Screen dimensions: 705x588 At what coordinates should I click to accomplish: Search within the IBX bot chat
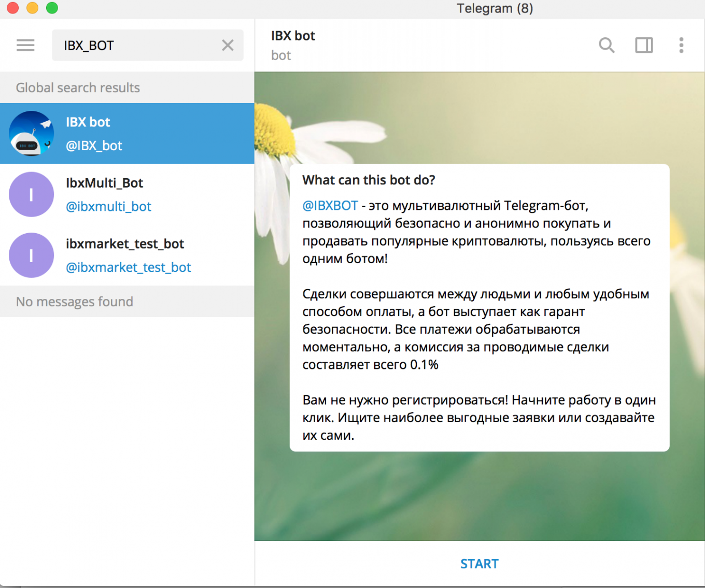[607, 46]
